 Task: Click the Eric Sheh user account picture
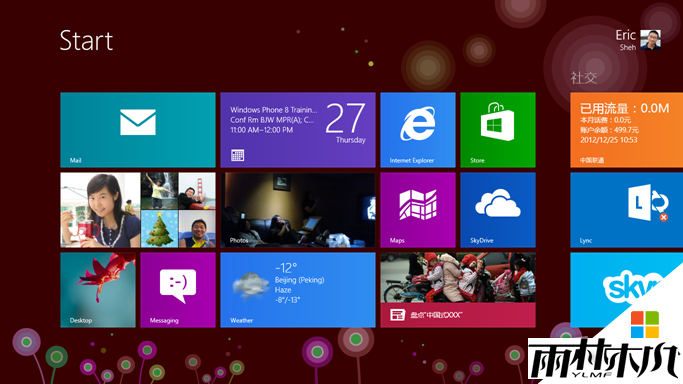pyautogui.click(x=650, y=40)
